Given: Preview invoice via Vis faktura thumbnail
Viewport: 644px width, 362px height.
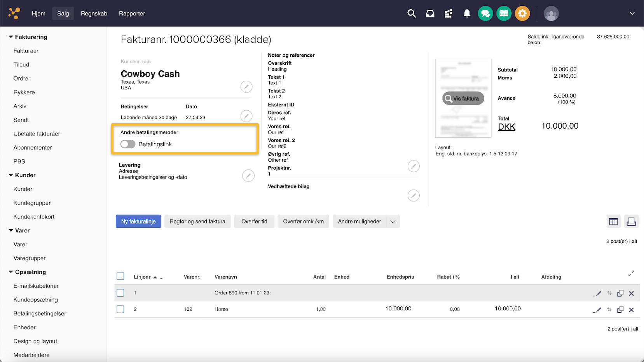Looking at the screenshot, I should click(x=463, y=98).
